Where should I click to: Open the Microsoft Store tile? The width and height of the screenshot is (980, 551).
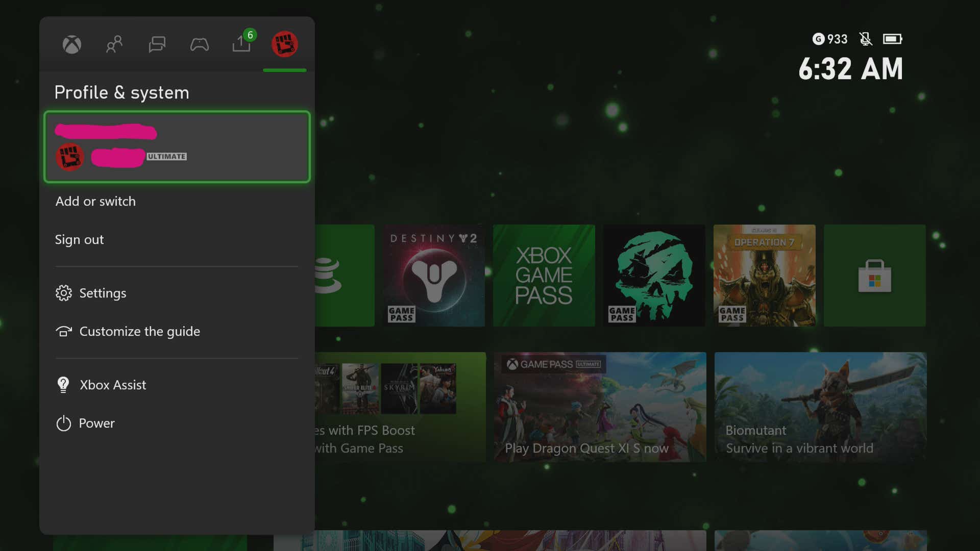874,275
